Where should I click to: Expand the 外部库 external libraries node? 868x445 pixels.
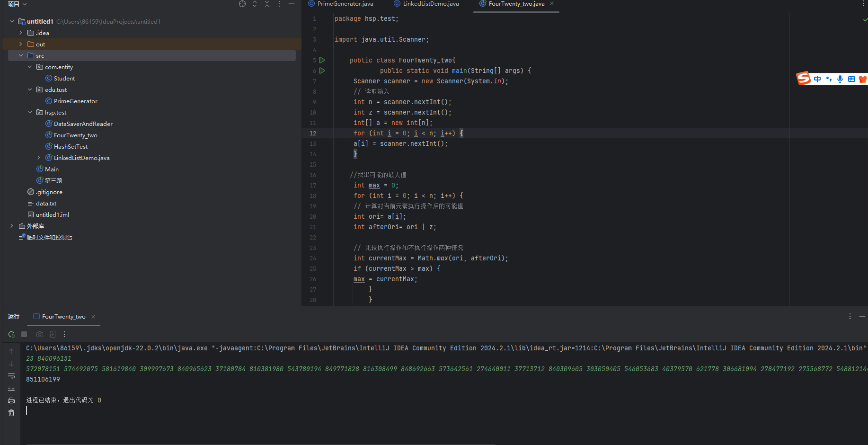point(12,226)
